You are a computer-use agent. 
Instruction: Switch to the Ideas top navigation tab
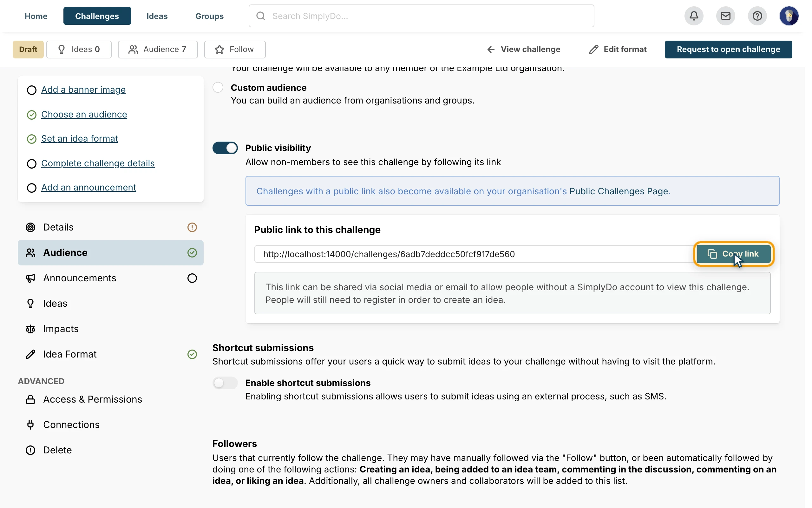tap(157, 16)
